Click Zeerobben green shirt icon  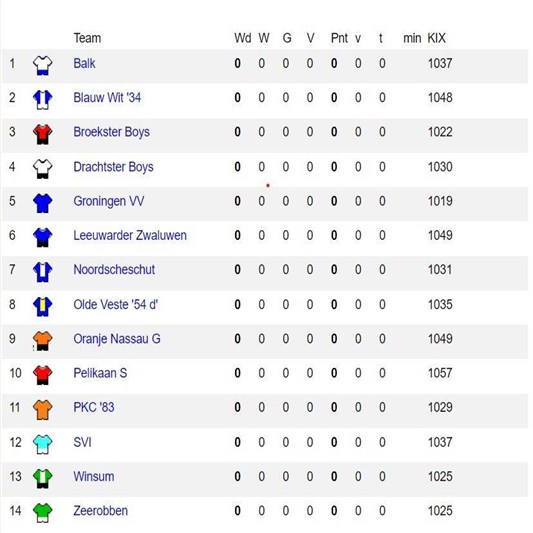click(x=42, y=513)
